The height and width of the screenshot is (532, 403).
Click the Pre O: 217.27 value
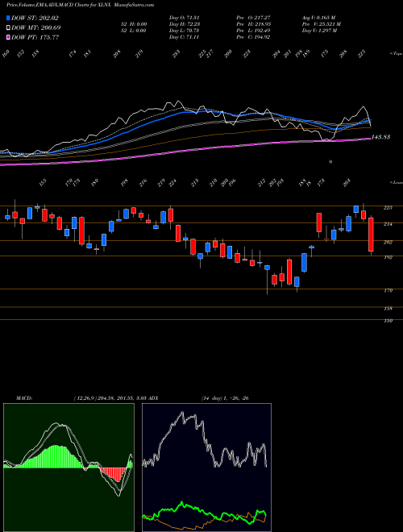click(253, 18)
